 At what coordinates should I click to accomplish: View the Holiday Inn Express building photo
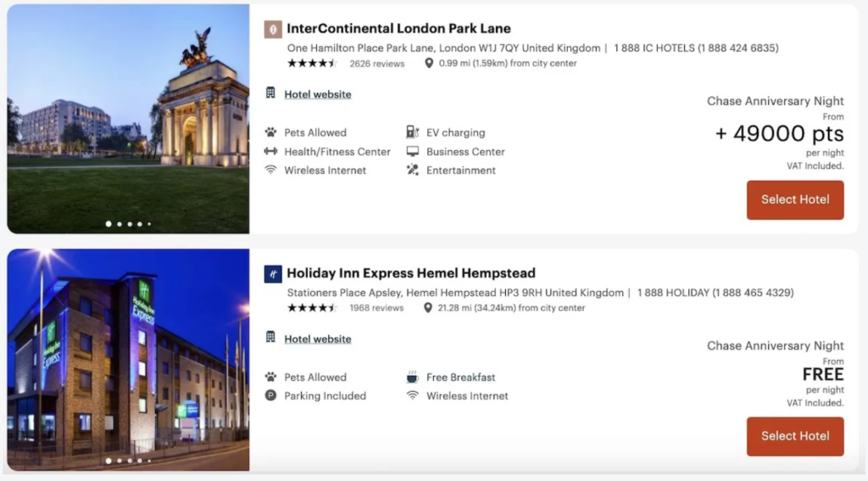[x=129, y=360]
